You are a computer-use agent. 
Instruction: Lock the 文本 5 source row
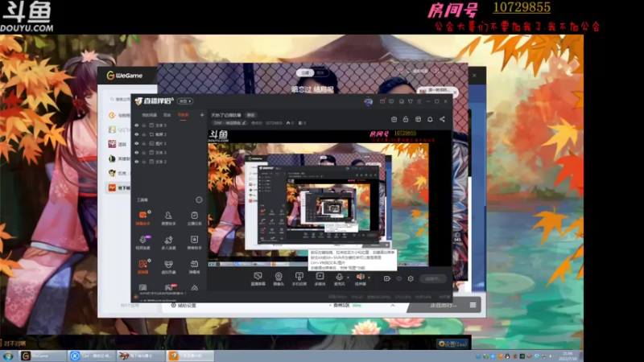coord(144,125)
